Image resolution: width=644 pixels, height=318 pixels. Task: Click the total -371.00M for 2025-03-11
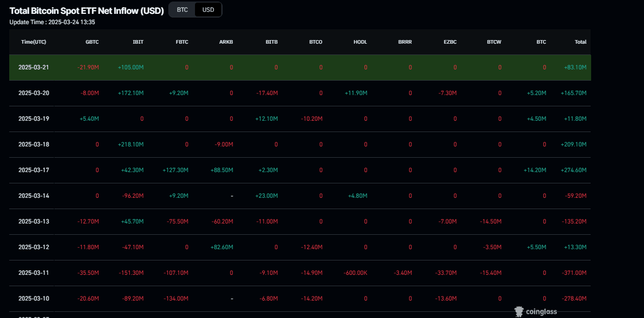(x=574, y=273)
